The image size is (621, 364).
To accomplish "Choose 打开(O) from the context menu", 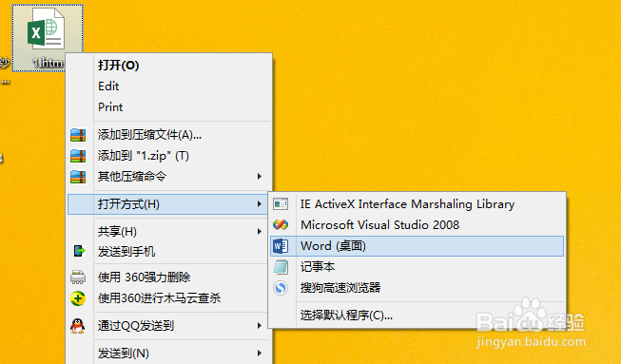I will 119,66.
